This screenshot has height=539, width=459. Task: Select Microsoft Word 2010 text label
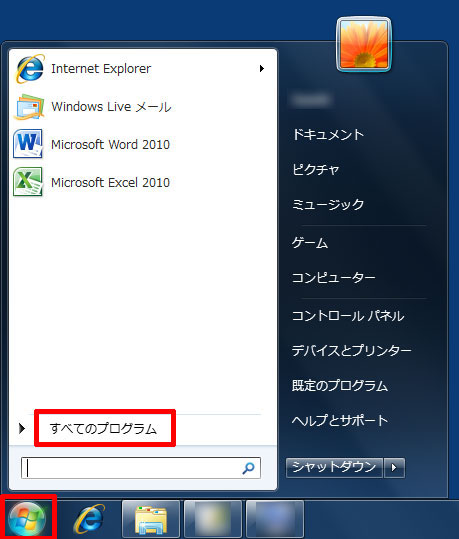point(110,144)
